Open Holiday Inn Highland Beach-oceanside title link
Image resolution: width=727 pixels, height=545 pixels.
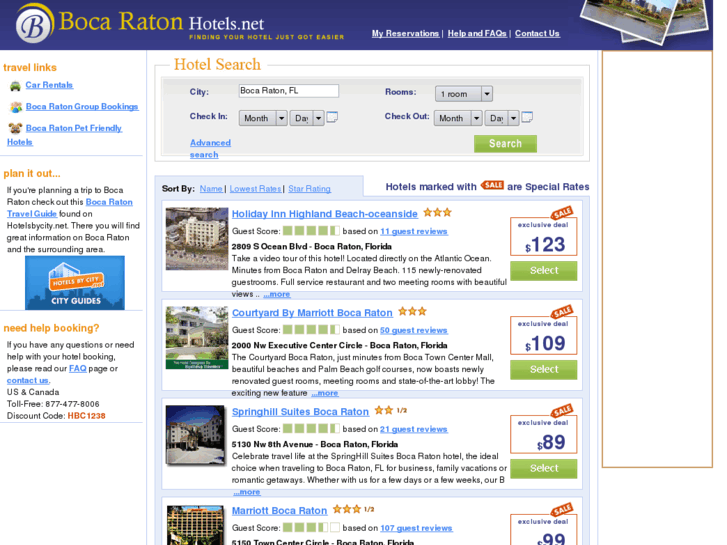pyautogui.click(x=325, y=214)
